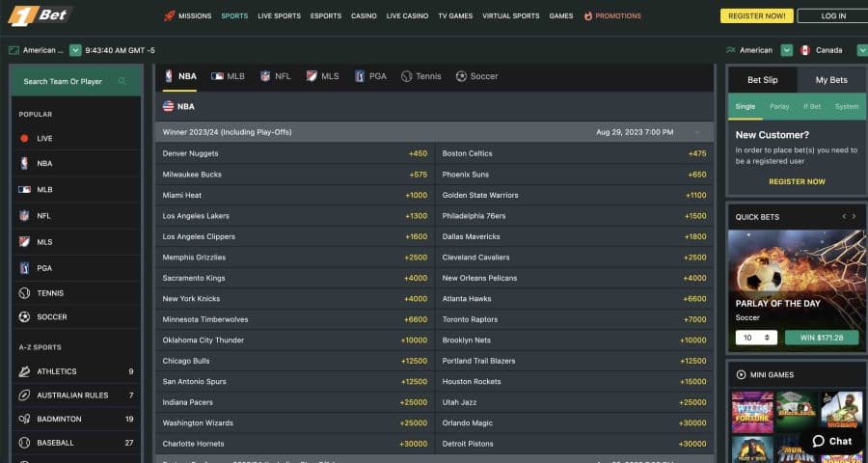
Task: Click the layout icon beside American view
Action: point(14,50)
